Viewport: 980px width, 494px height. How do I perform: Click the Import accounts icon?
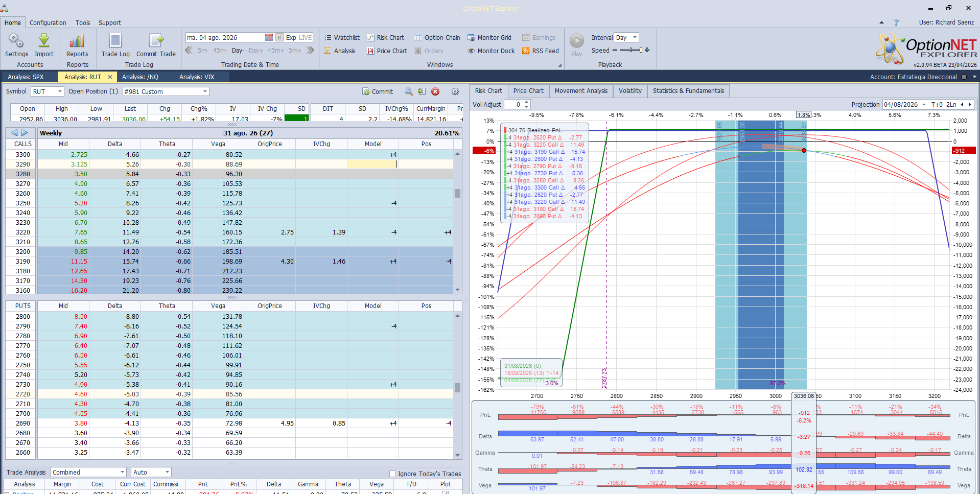pyautogui.click(x=44, y=45)
